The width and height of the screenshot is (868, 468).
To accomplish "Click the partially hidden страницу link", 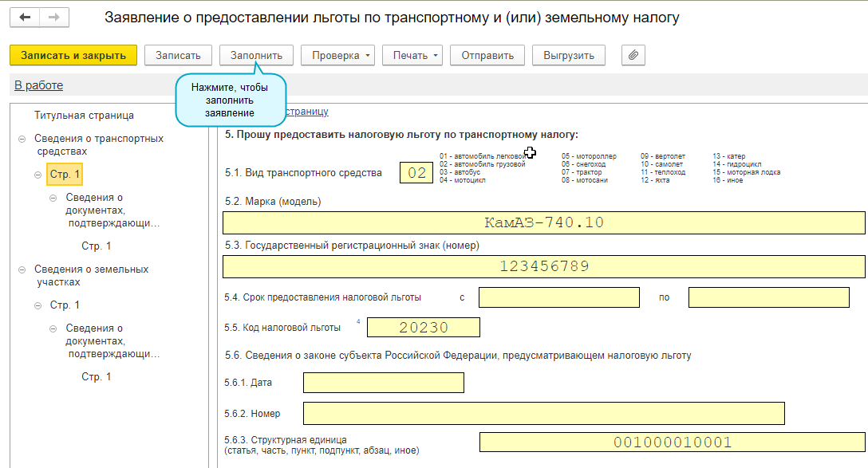I will tap(307, 111).
